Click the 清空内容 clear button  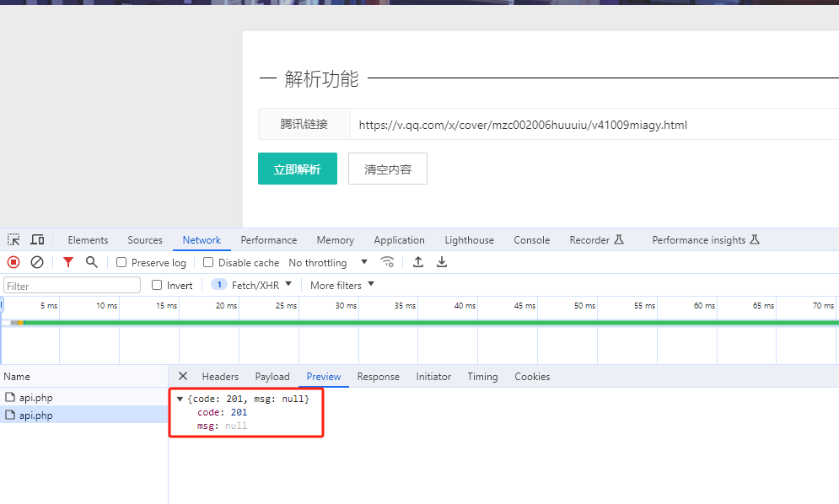pyautogui.click(x=388, y=169)
